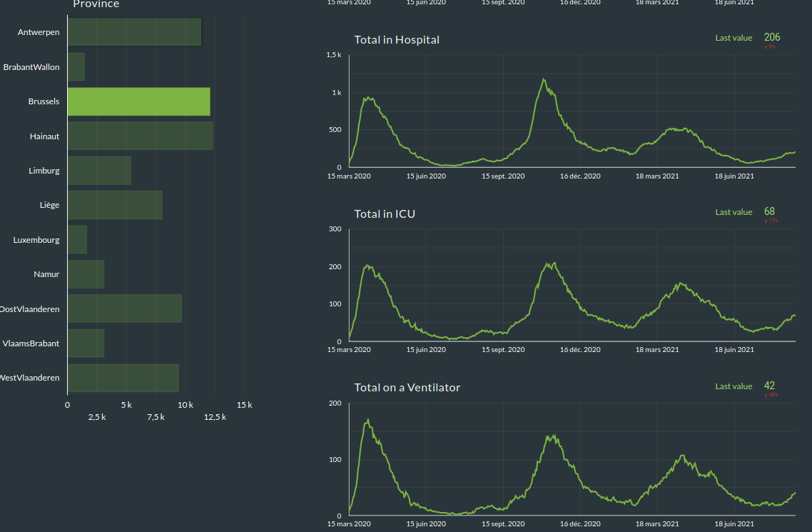The width and height of the screenshot is (812, 532).
Task: Select the Luxembourg province bar
Action: (x=77, y=240)
